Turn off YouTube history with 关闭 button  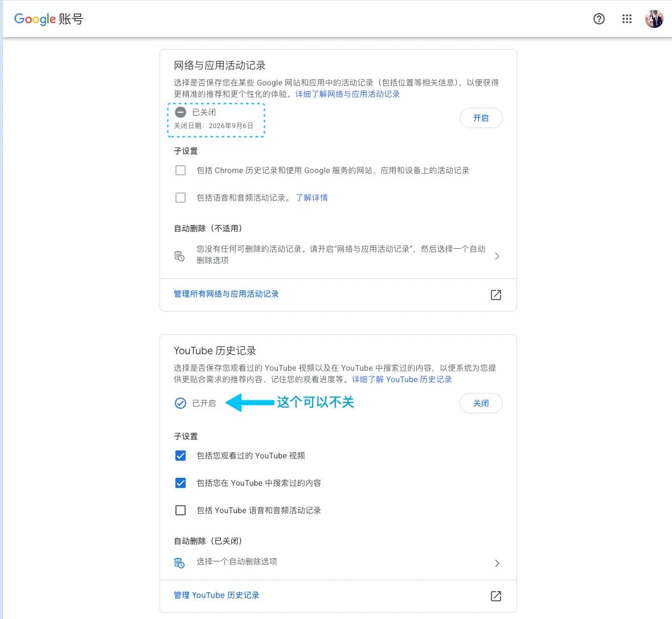[x=481, y=403]
